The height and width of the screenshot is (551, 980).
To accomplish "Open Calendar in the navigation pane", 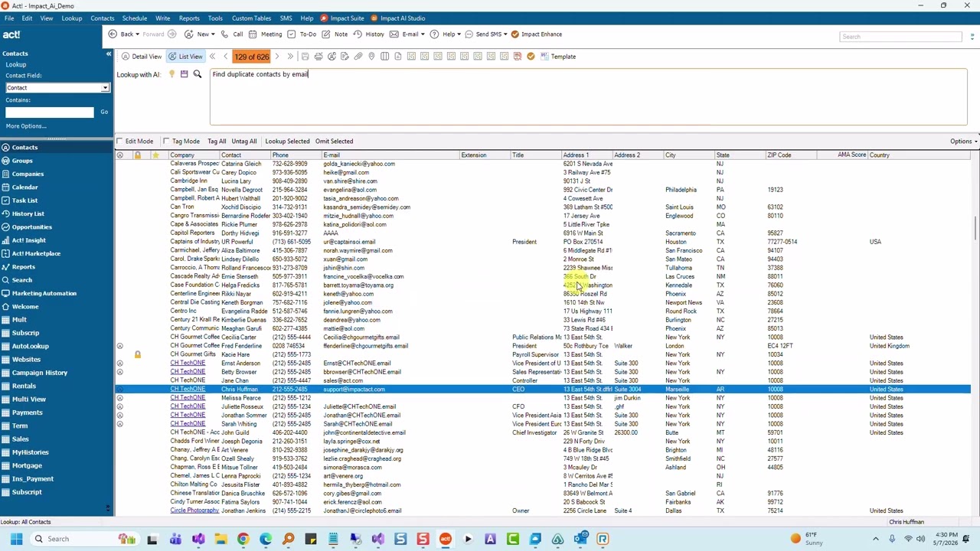I will [x=24, y=187].
